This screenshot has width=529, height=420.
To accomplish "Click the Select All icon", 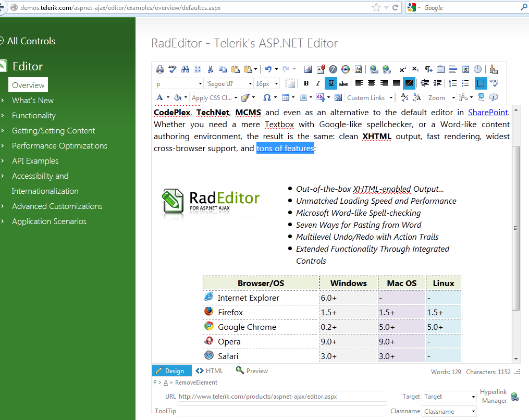I will (198, 69).
